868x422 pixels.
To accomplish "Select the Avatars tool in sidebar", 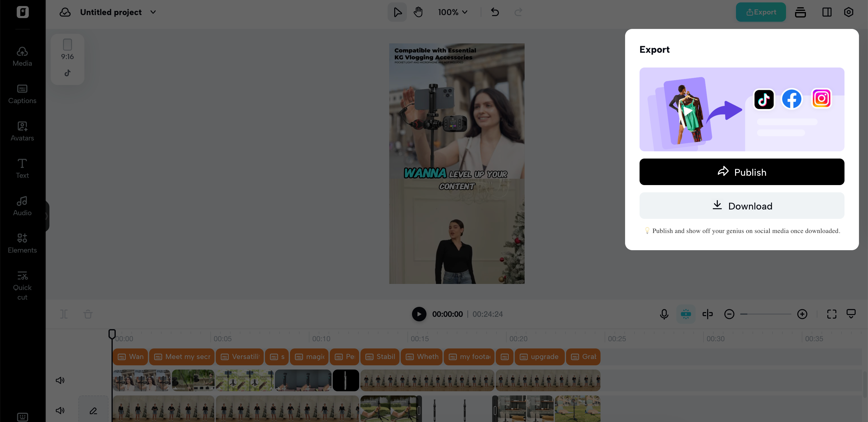I will pyautogui.click(x=22, y=131).
